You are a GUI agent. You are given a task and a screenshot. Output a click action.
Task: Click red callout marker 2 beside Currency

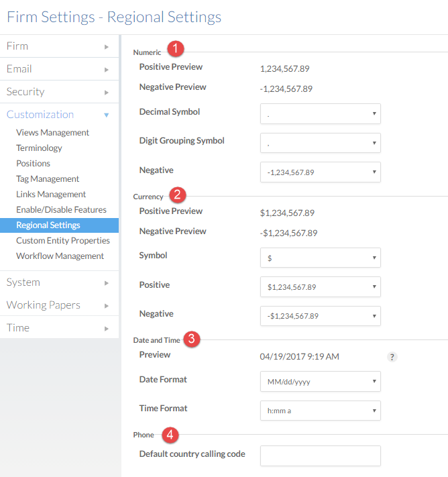click(178, 195)
